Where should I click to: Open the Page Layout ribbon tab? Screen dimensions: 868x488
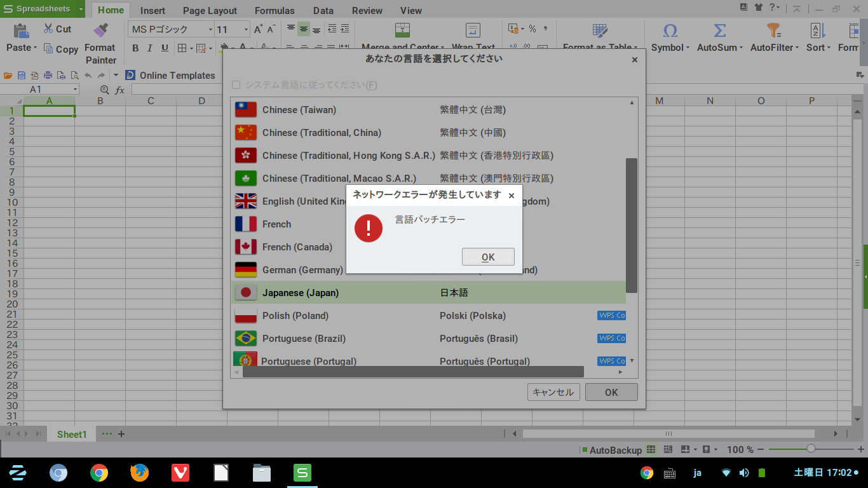(x=210, y=11)
